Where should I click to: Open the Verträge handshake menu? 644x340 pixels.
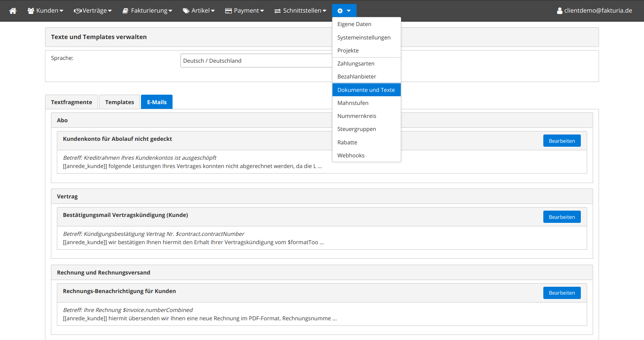coord(92,11)
